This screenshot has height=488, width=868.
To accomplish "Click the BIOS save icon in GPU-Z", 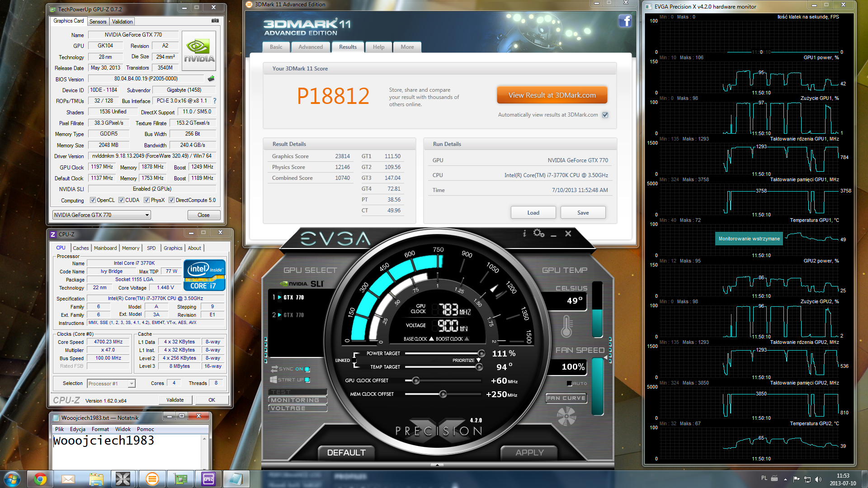I will click(211, 79).
